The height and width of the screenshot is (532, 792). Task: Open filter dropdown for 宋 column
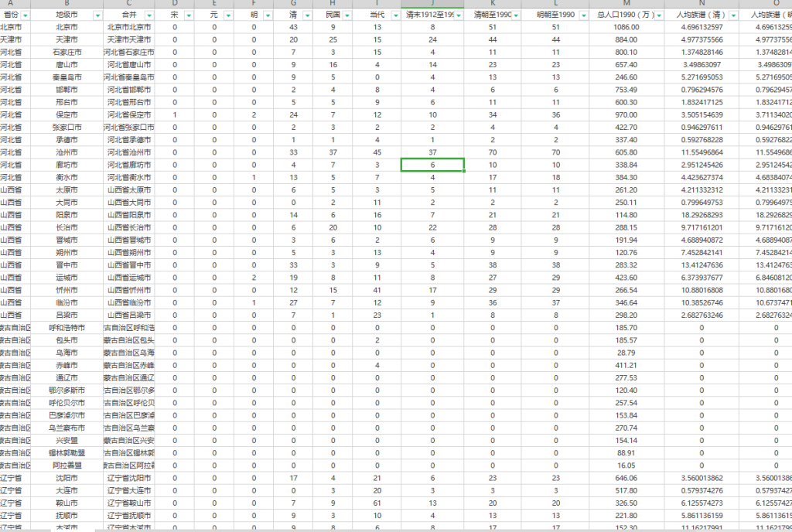tap(187, 15)
